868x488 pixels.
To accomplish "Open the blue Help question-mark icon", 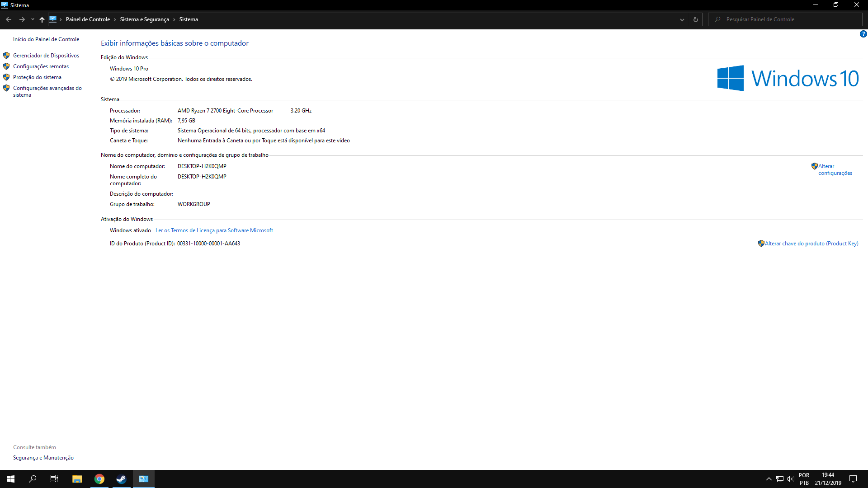I will tap(863, 34).
